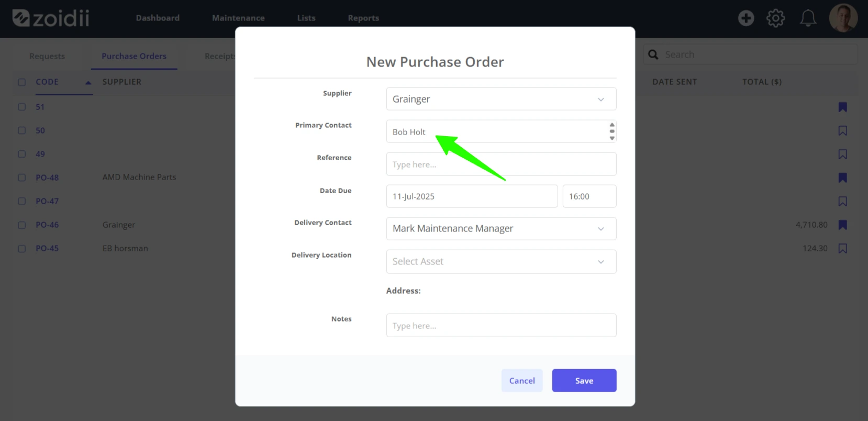Viewport: 868px width, 421px height.
Task: Open purchase order 51 link
Action: [40, 107]
